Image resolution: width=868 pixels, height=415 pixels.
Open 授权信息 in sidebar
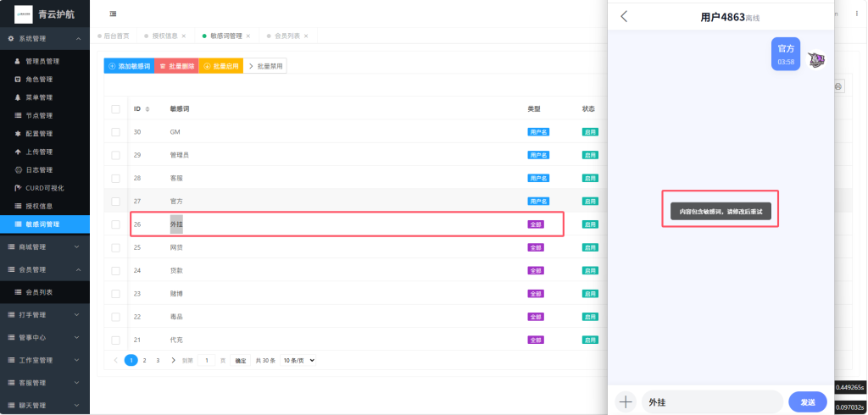[45, 206]
